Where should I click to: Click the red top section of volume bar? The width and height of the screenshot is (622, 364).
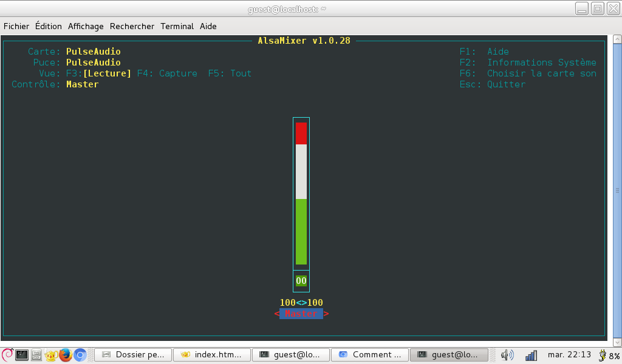pos(301,133)
